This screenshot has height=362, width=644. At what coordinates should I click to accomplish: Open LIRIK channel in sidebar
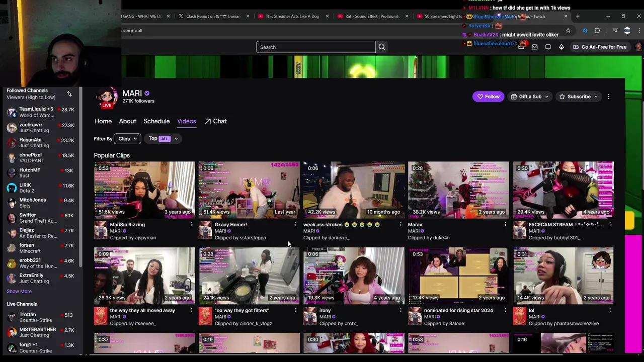pos(40,188)
